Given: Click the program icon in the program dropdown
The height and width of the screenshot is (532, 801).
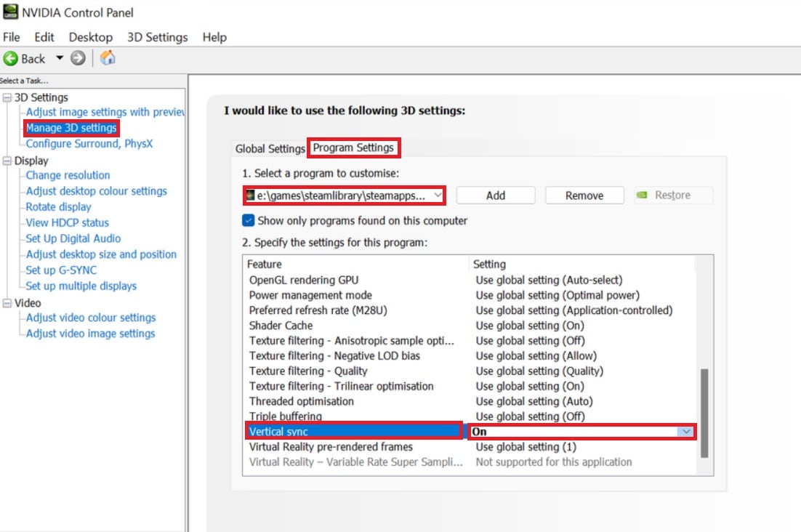Looking at the screenshot, I should (250, 196).
